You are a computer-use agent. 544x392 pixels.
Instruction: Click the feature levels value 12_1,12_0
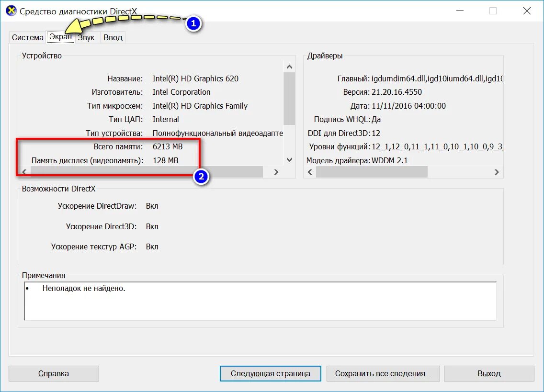(437, 147)
